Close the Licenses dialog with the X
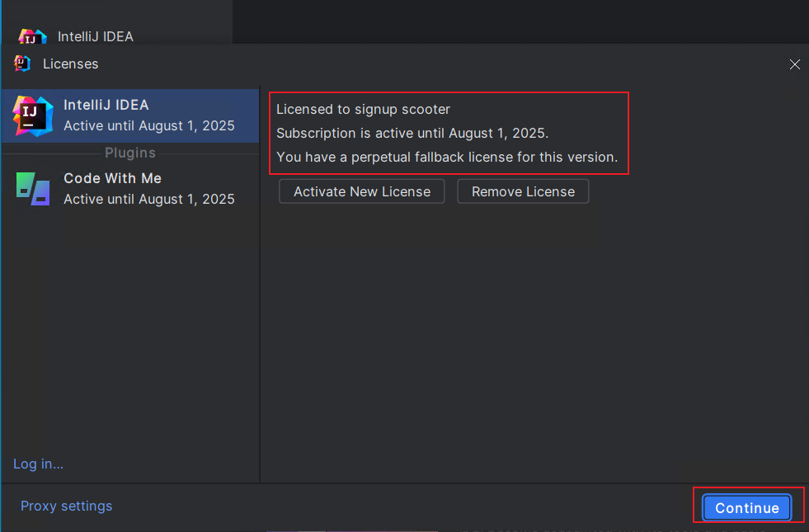Screen dimensions: 809x532 (x=794, y=64)
